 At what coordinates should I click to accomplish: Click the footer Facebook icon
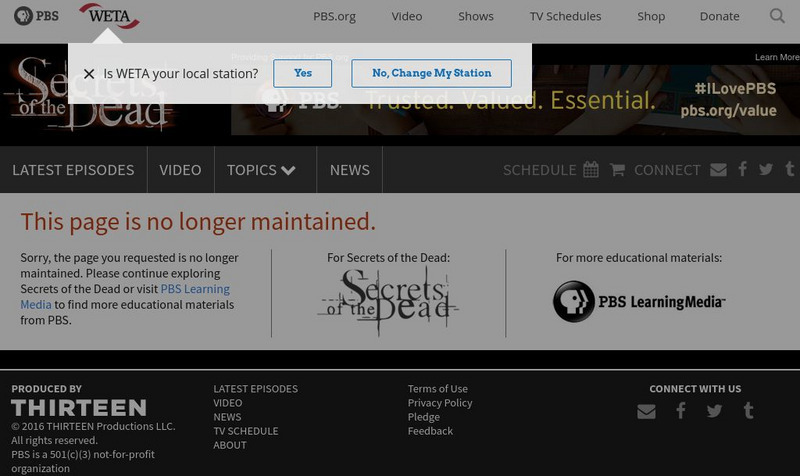[x=681, y=410]
